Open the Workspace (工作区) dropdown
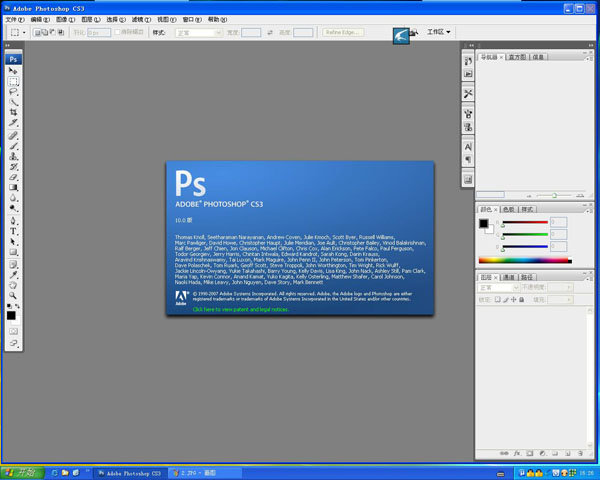 pyautogui.click(x=439, y=32)
